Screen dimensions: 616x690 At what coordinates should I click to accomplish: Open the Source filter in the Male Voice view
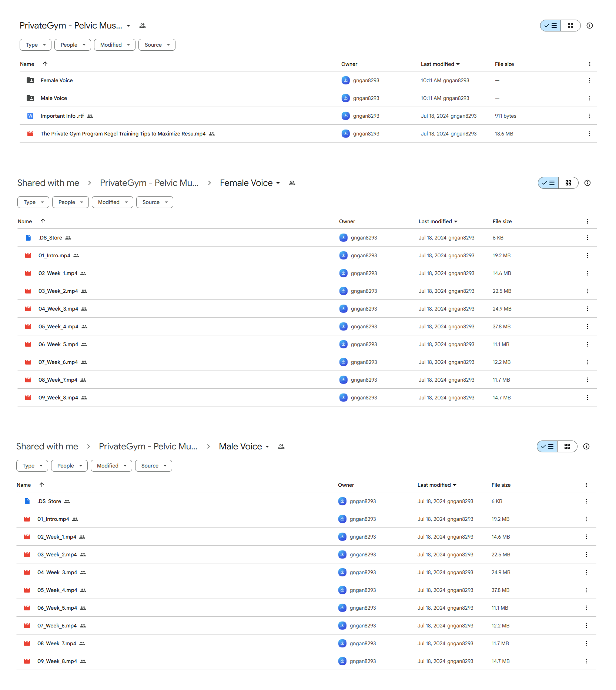coord(154,466)
